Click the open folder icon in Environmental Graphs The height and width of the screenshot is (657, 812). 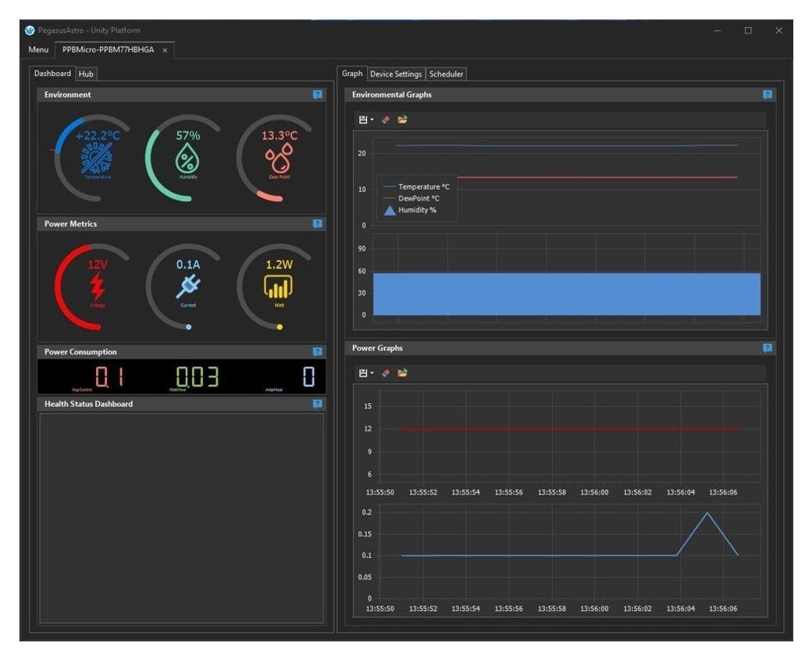pyautogui.click(x=402, y=120)
